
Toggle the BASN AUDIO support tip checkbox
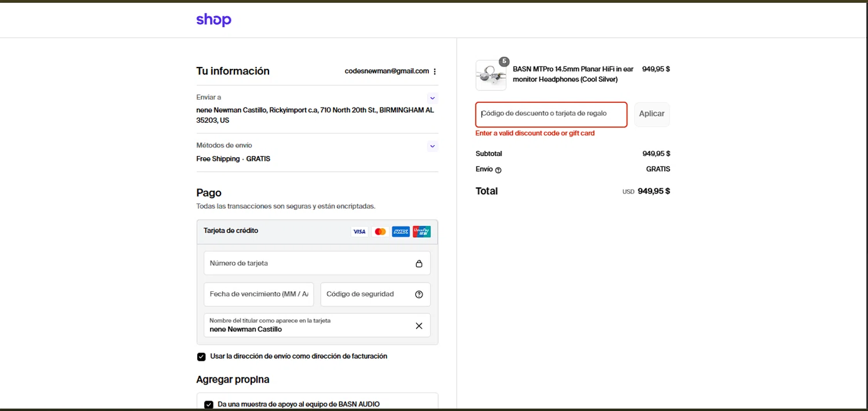click(x=209, y=405)
